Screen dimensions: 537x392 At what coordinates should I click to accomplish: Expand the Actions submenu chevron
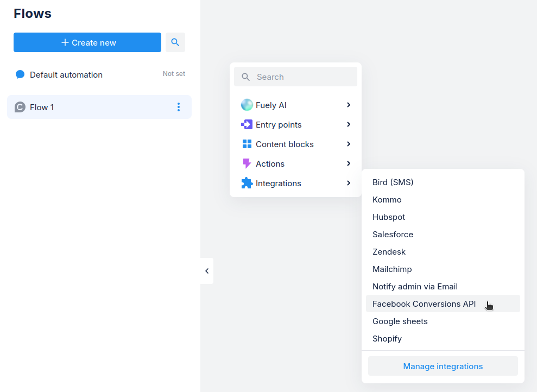[x=349, y=163]
